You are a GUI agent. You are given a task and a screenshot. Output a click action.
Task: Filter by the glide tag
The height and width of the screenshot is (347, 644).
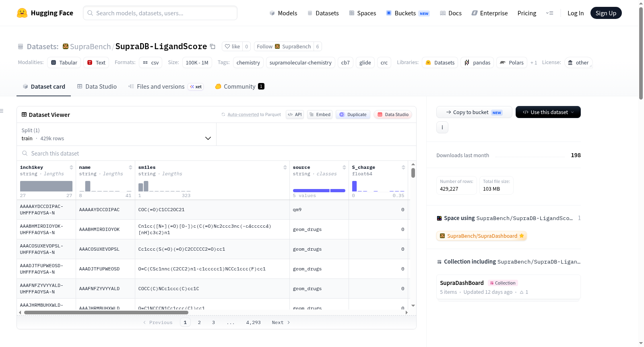tap(365, 62)
